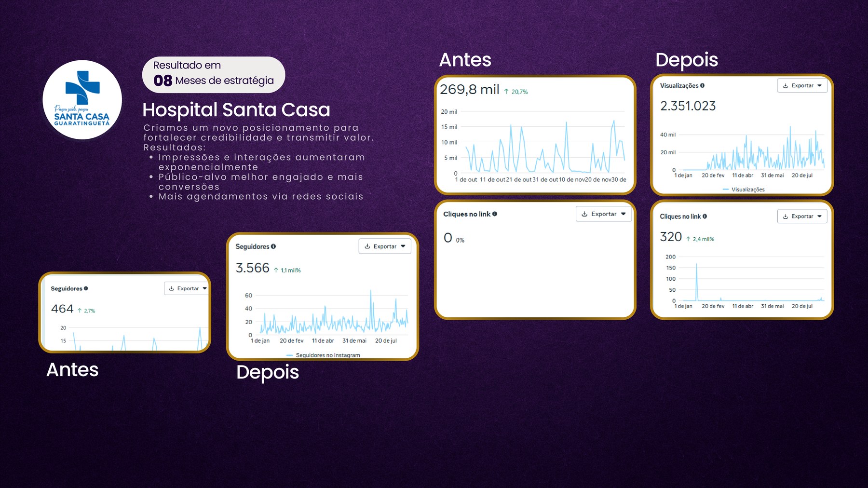Click the 2,7% growth percentage
This screenshot has width=868, height=488.
90,311
